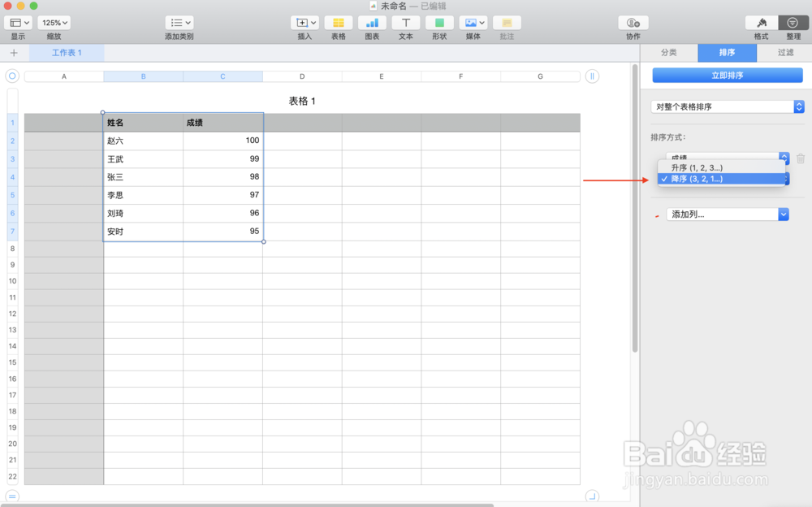Switch to the 分类 tab
Screen dimensions: 812x507
tap(668, 53)
